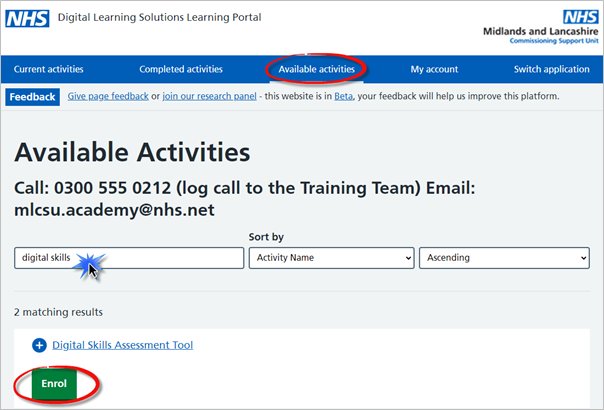Follow the join our research panel link
The width and height of the screenshot is (604, 410).
[x=209, y=96]
